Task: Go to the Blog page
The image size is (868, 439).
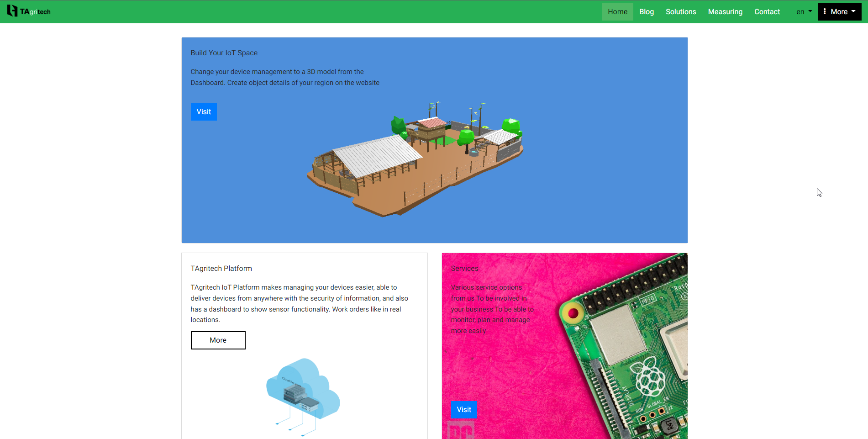Action: click(647, 12)
